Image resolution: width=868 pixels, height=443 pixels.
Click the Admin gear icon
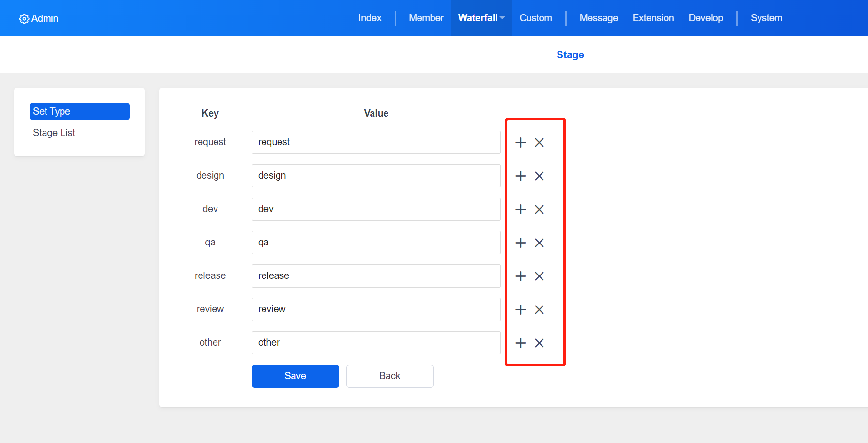coord(24,19)
